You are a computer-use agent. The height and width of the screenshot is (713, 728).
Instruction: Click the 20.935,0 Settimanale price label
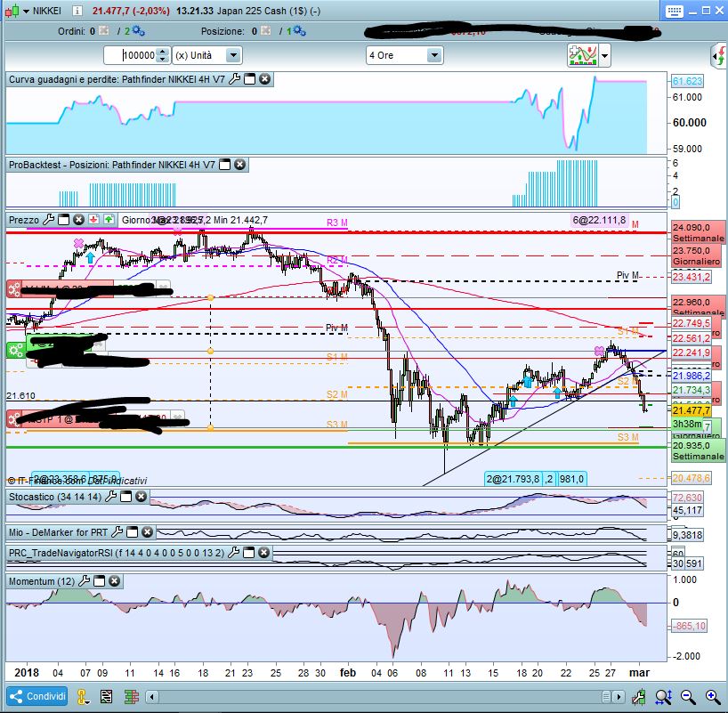point(698,450)
